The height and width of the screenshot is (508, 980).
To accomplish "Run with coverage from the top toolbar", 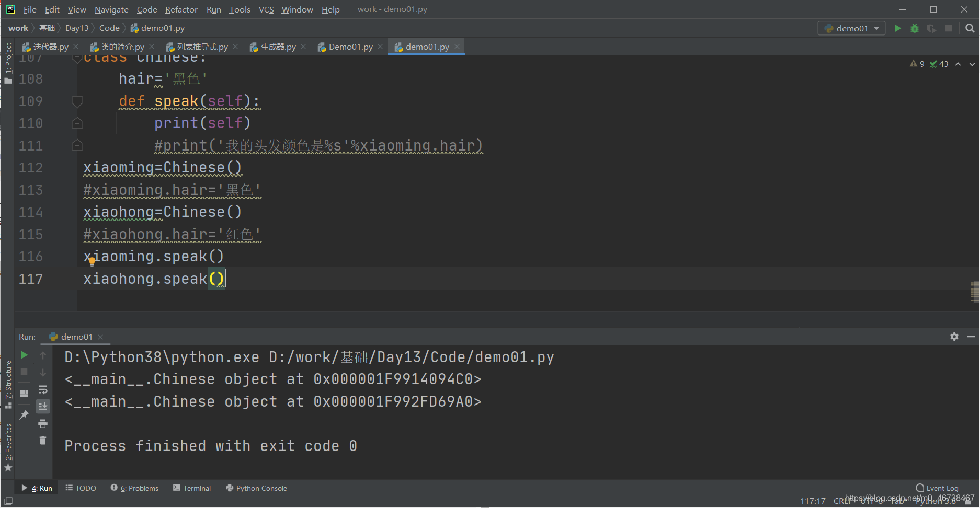I will 931,28.
